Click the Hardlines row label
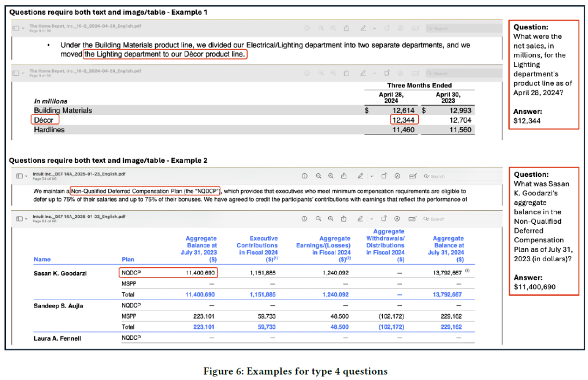Viewport: 588px width, 380px height. 49,130
